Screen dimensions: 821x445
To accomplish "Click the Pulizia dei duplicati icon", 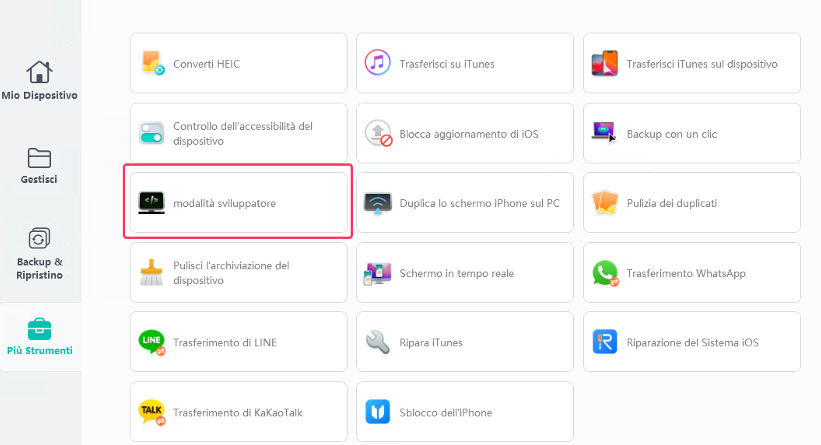I will click(x=605, y=203).
